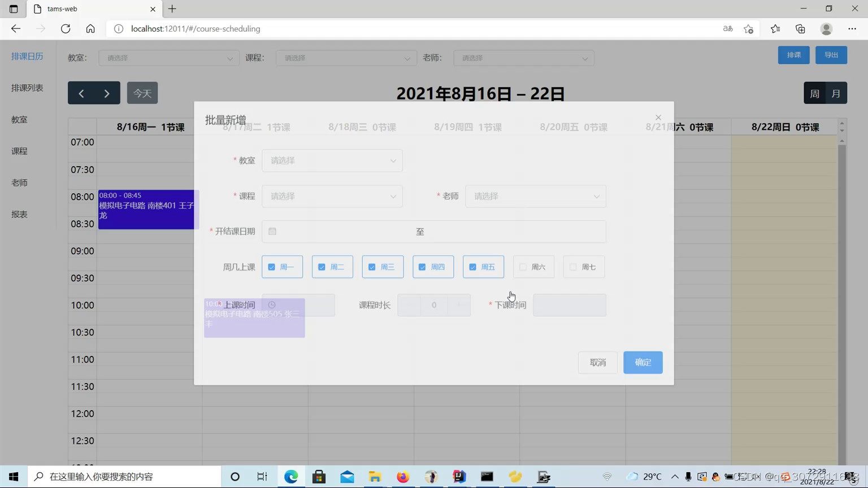Close the 批量新增 dialog

[x=658, y=117]
